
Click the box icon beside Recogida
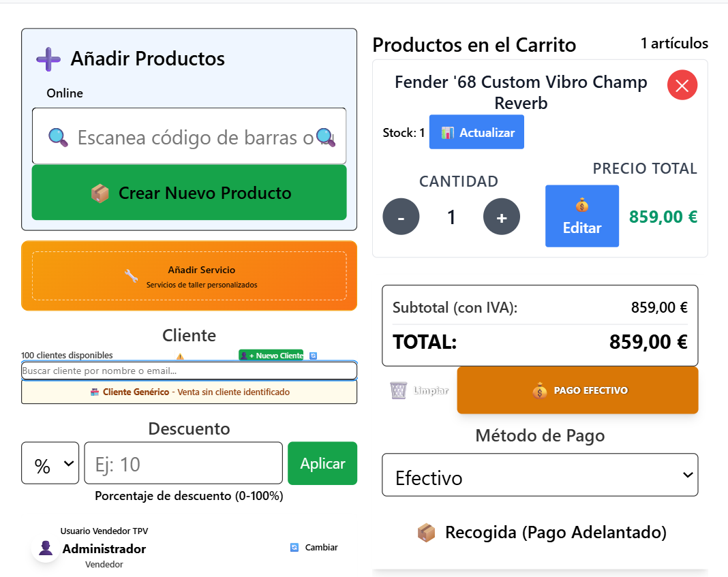click(426, 533)
